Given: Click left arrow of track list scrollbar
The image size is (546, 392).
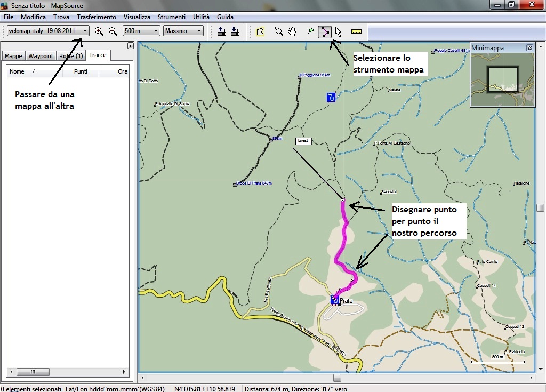Looking at the screenshot, I should 11,372.
